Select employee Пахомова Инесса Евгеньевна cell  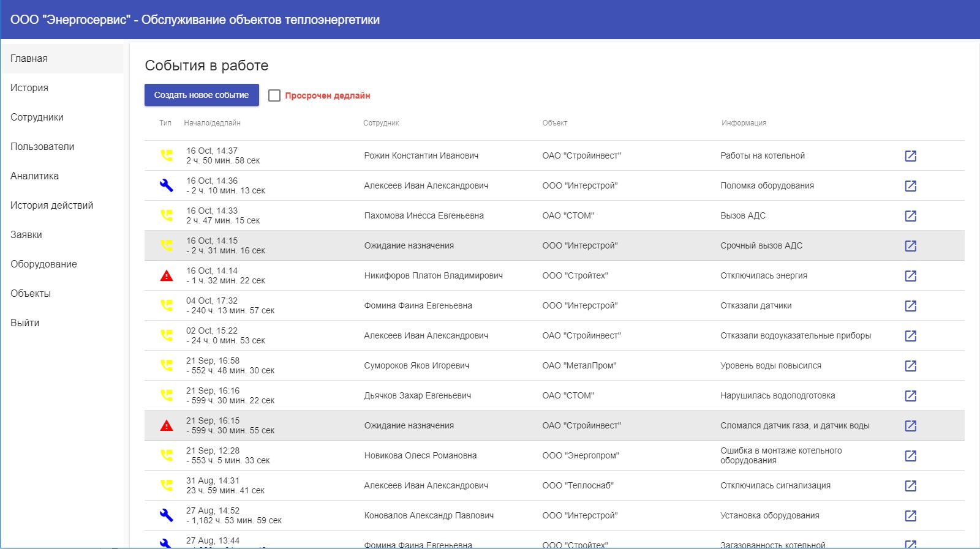(x=424, y=216)
